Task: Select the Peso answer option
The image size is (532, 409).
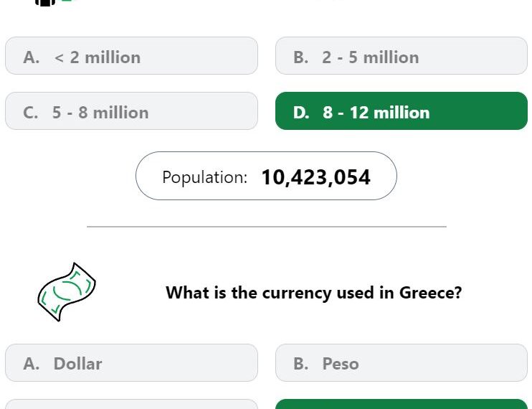Action: [x=402, y=363]
